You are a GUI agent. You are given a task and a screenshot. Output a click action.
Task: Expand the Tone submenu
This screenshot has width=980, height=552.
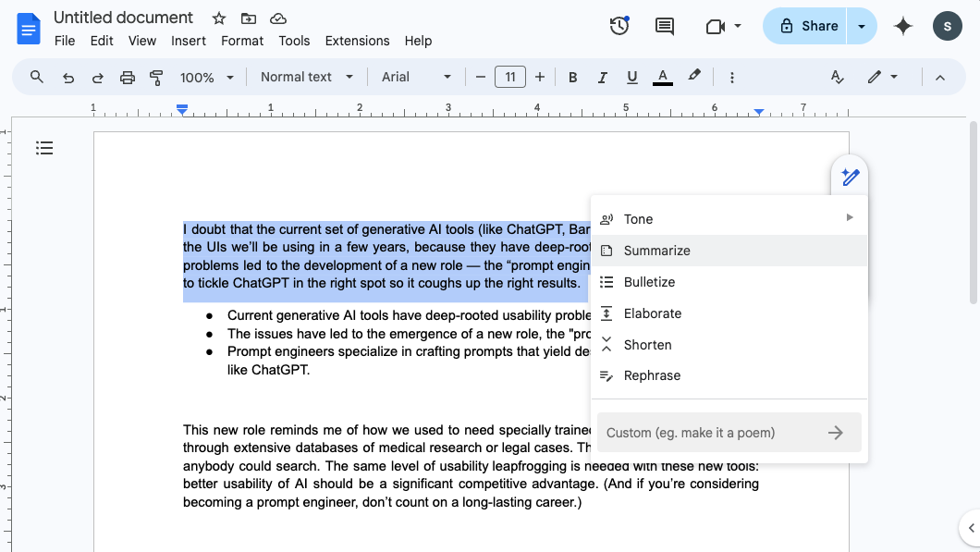729,219
